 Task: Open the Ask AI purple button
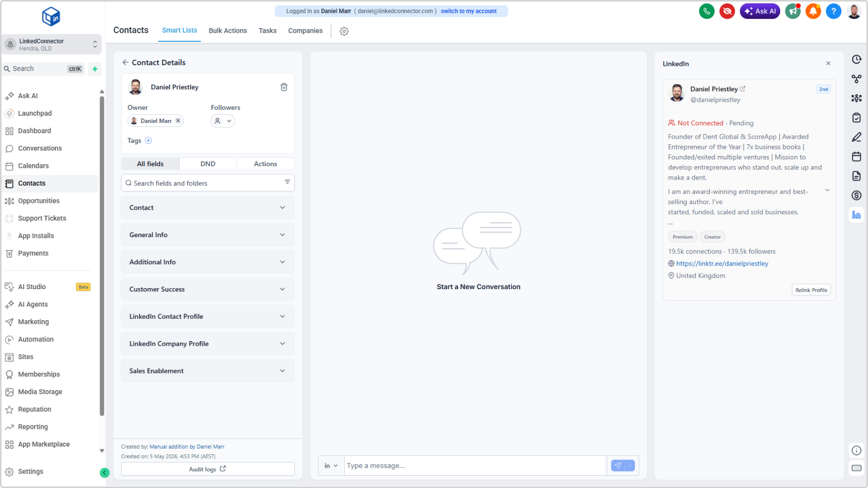760,11
